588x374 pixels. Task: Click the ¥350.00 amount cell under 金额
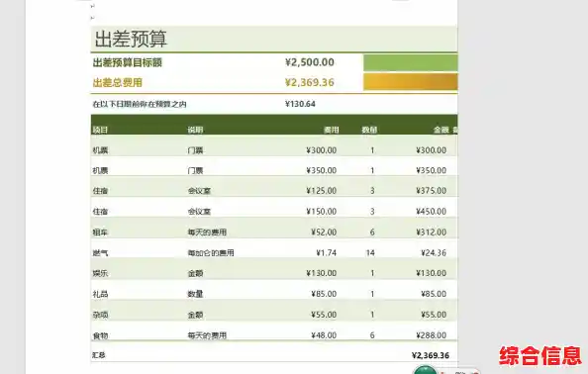pyautogui.click(x=432, y=170)
